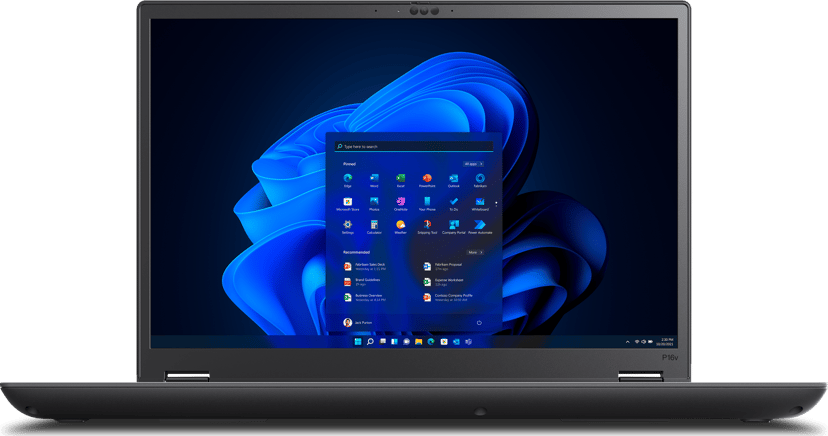This screenshot has width=828, height=436.
Task: Open Edge from the taskbar
Action: click(431, 342)
